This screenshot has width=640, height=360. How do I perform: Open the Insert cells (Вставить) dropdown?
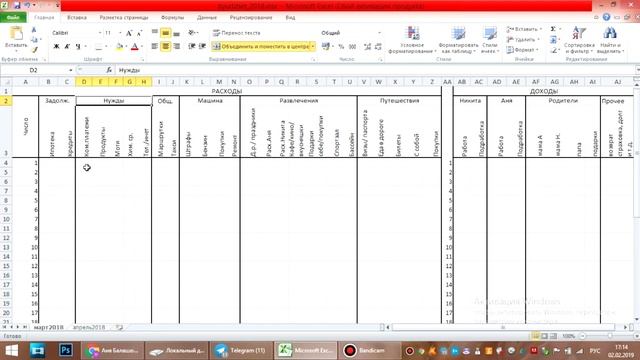click(524, 29)
